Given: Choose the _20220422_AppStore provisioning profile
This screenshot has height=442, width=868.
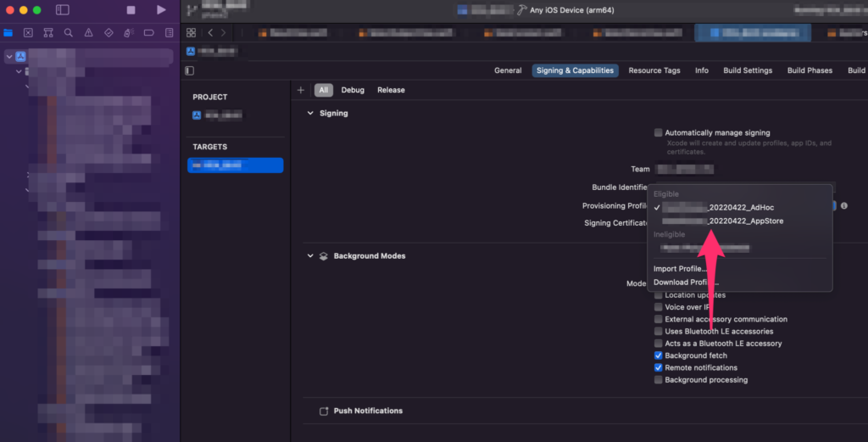Looking at the screenshot, I should pos(739,221).
